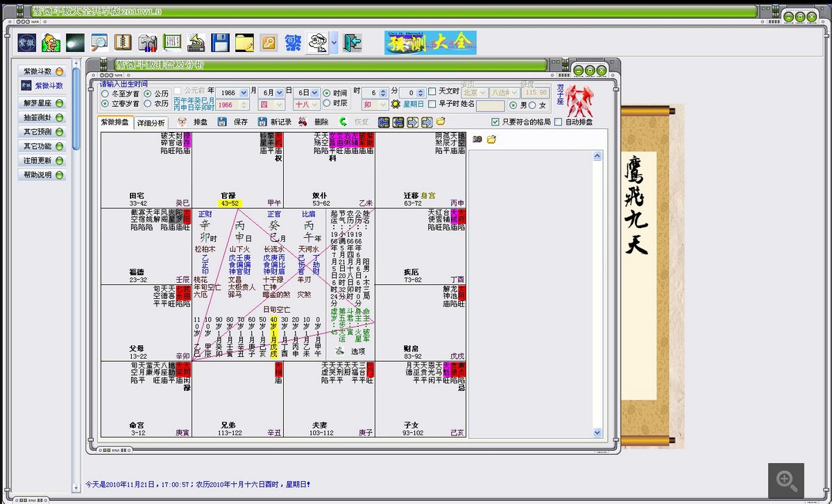Switch to the 详细分析 tab
Screen dimensions: 832x504
pyautogui.click(x=151, y=123)
